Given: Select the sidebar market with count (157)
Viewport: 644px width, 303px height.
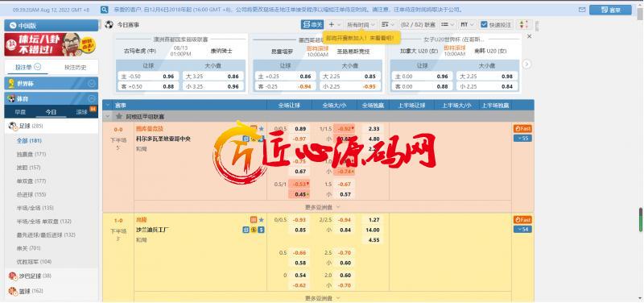Looking at the screenshot, I should pyautogui.click(x=28, y=168).
